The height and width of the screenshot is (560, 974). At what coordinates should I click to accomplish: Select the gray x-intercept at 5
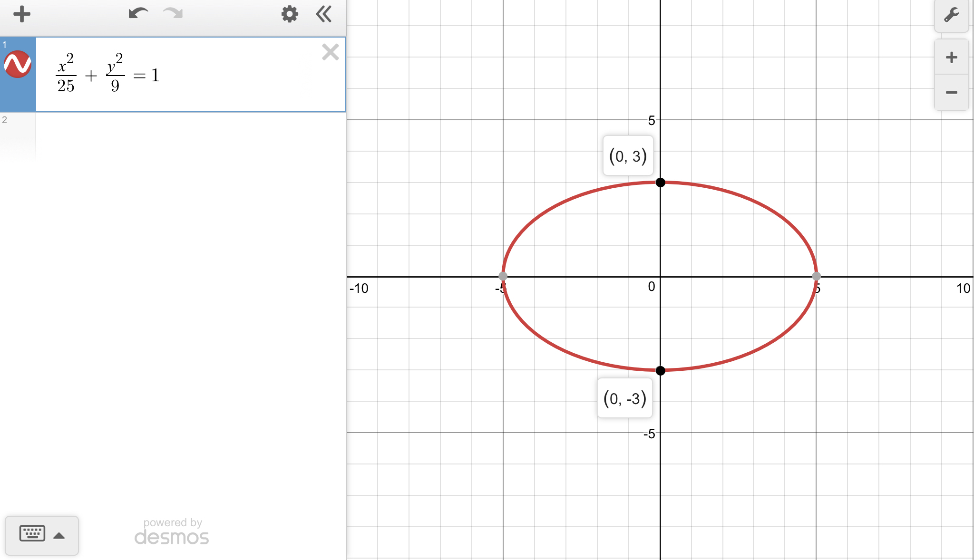click(816, 276)
